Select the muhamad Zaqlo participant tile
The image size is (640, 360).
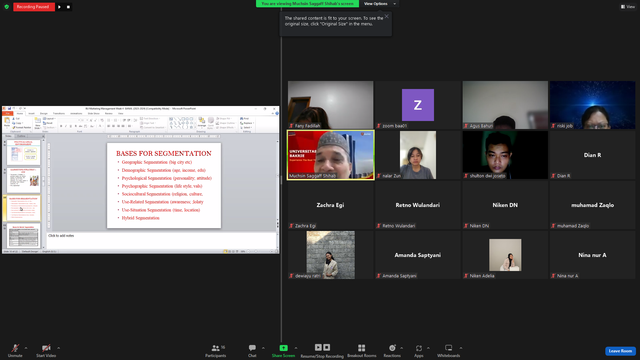[593, 205]
